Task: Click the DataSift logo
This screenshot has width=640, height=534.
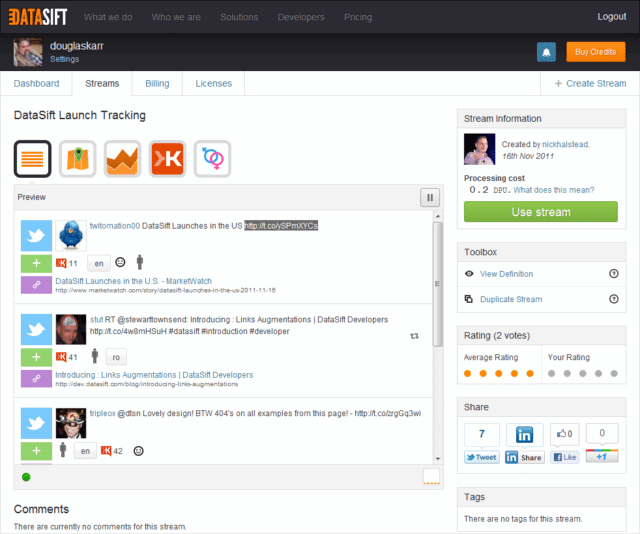Action: click(38, 17)
